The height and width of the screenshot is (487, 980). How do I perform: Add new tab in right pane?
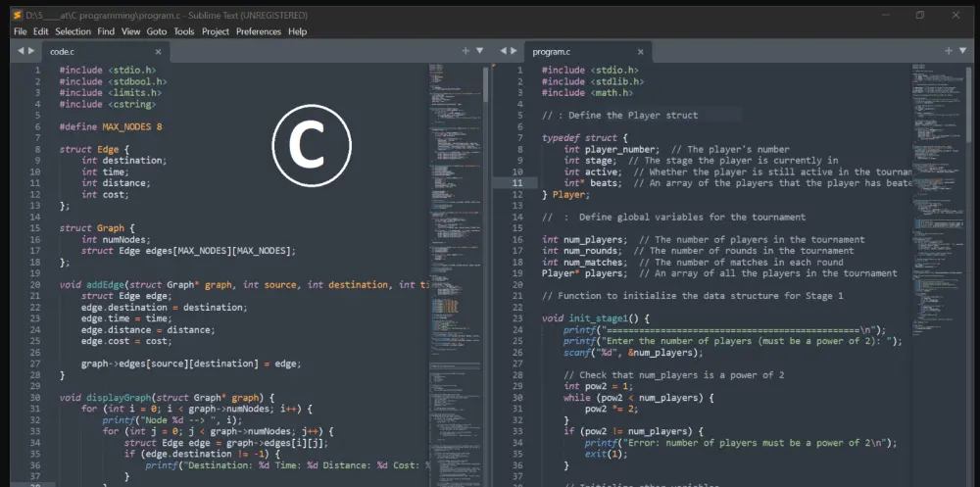pyautogui.click(x=948, y=51)
